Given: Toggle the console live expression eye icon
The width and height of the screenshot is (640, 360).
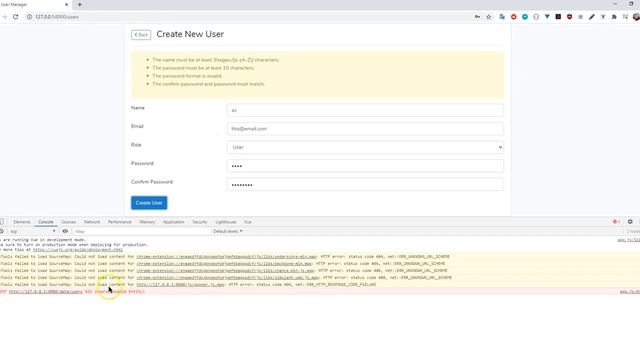Looking at the screenshot, I should click(x=65, y=231).
